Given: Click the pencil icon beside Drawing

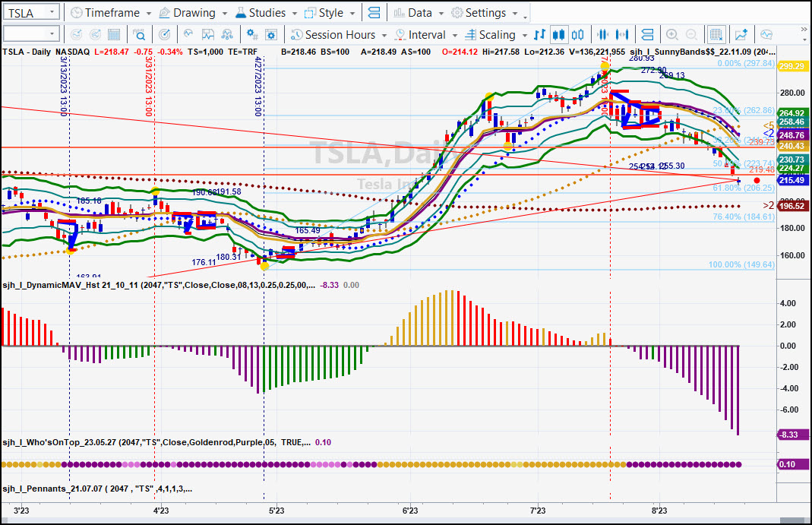Looking at the screenshot, I should pos(164,13).
